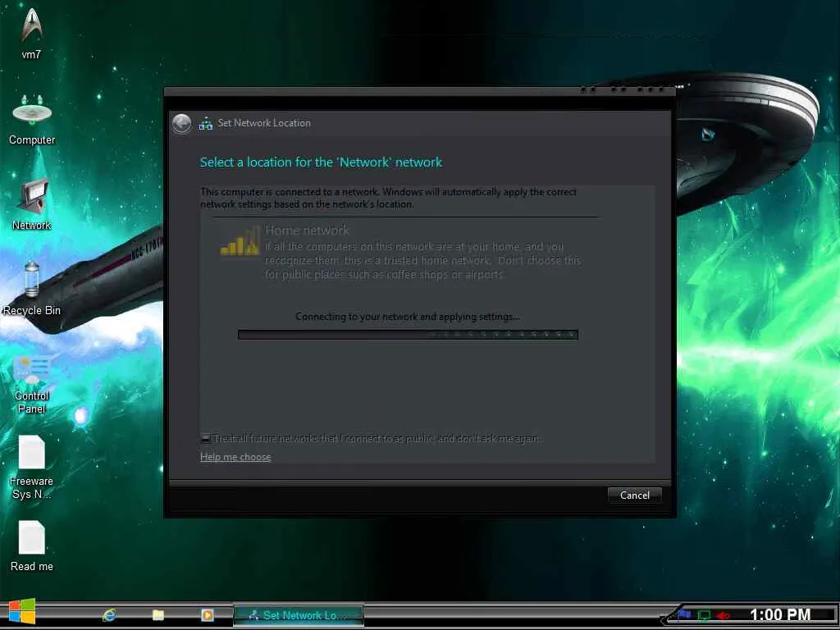The image size is (840, 630).
Task: Click the 1:00 PM clock
Action: point(779,614)
